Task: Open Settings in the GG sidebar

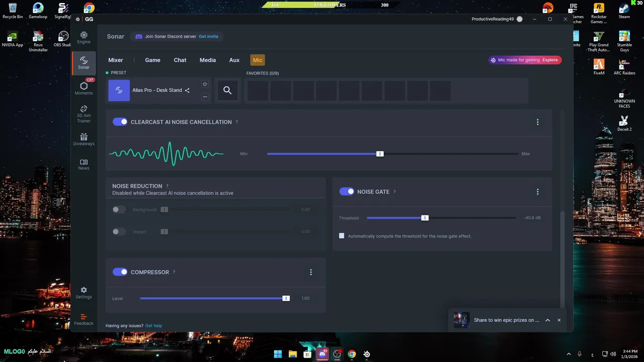Action: click(x=84, y=293)
